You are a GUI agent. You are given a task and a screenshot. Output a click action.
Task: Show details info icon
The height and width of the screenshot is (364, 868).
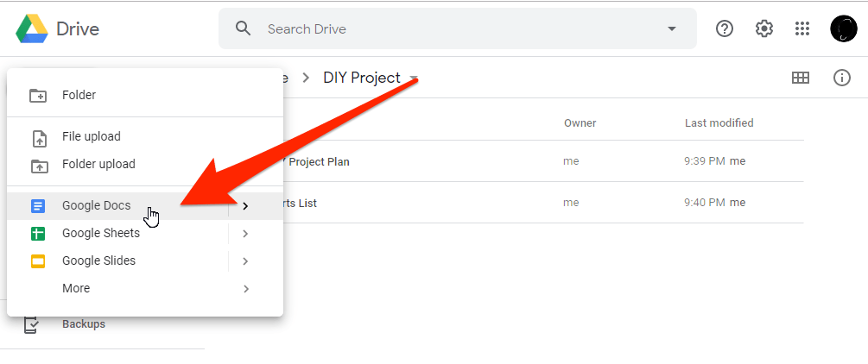click(x=841, y=78)
